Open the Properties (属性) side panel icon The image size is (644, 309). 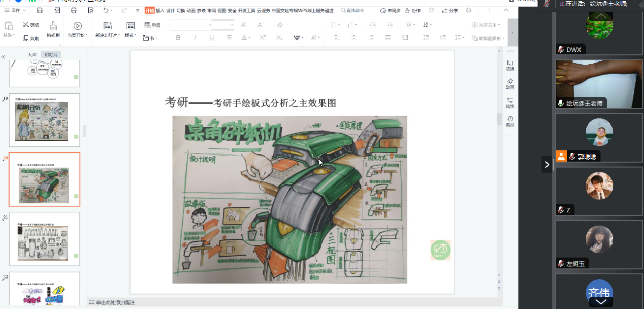[x=510, y=103]
